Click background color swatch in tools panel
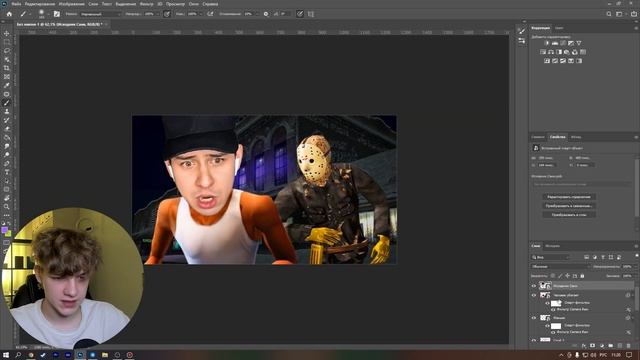Screen dimensions: 640x360 point(9,234)
